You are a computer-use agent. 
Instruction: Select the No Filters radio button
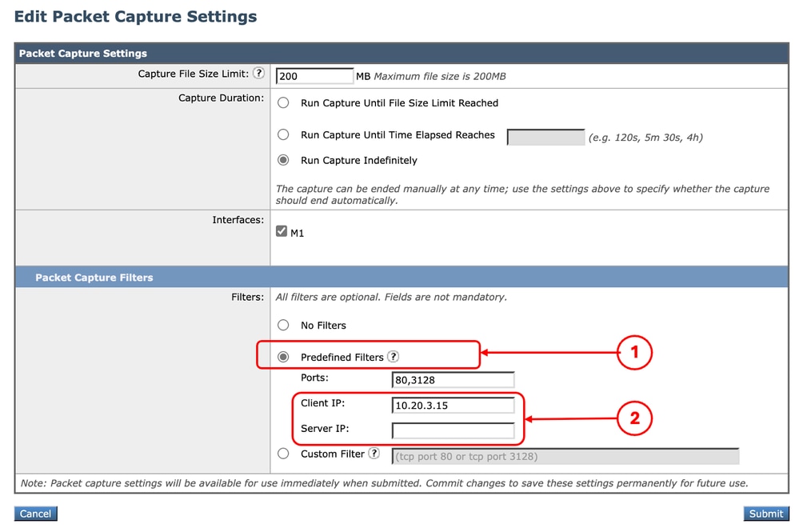pos(283,325)
